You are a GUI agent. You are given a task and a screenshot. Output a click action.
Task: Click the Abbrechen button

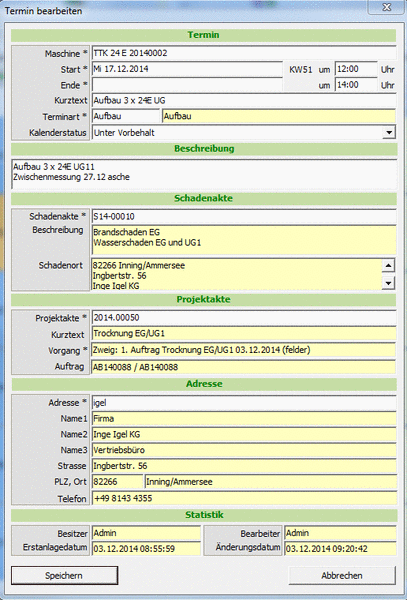342,575
